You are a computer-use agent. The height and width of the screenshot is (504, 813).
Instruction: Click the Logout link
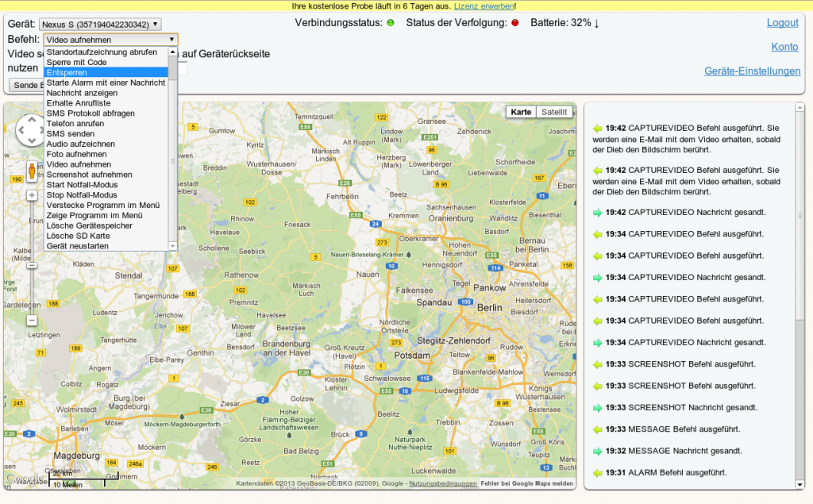click(x=782, y=23)
